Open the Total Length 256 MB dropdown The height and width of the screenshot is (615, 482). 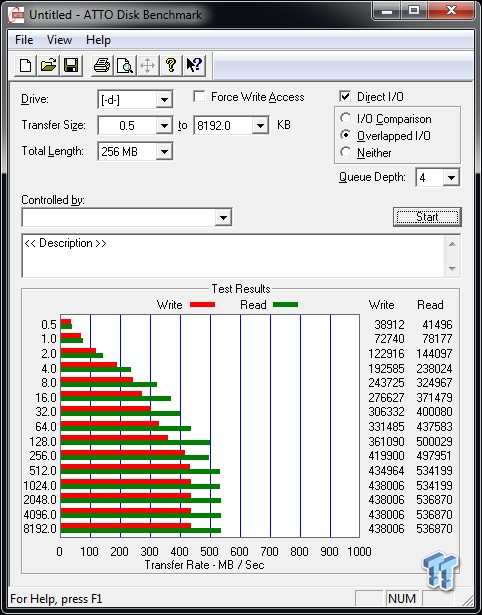click(x=164, y=151)
